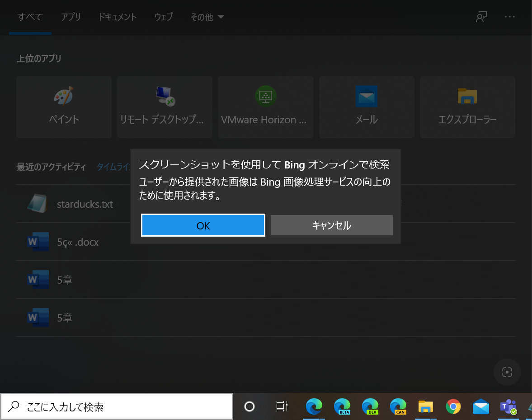The height and width of the screenshot is (420, 532).
Task: Select the ウェブ search tab
Action: [x=164, y=17]
